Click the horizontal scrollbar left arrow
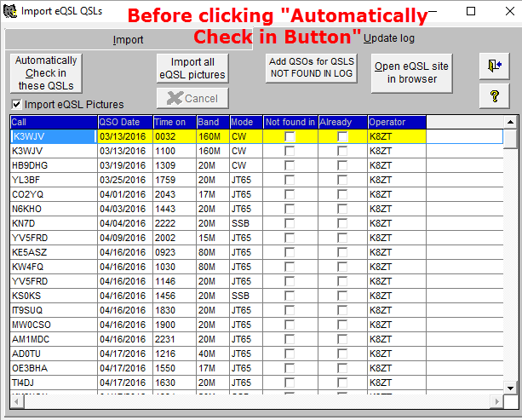This screenshot has height=420, width=522. pos(17,401)
